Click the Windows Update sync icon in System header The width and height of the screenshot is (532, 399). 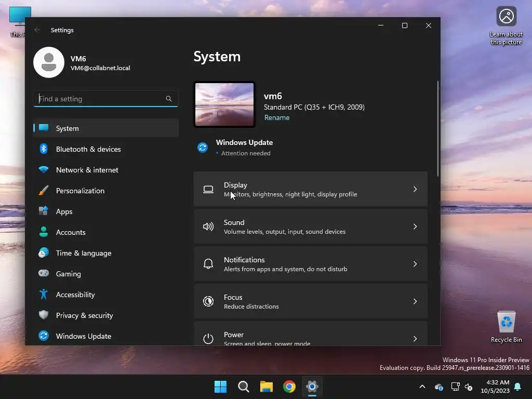pyautogui.click(x=203, y=148)
